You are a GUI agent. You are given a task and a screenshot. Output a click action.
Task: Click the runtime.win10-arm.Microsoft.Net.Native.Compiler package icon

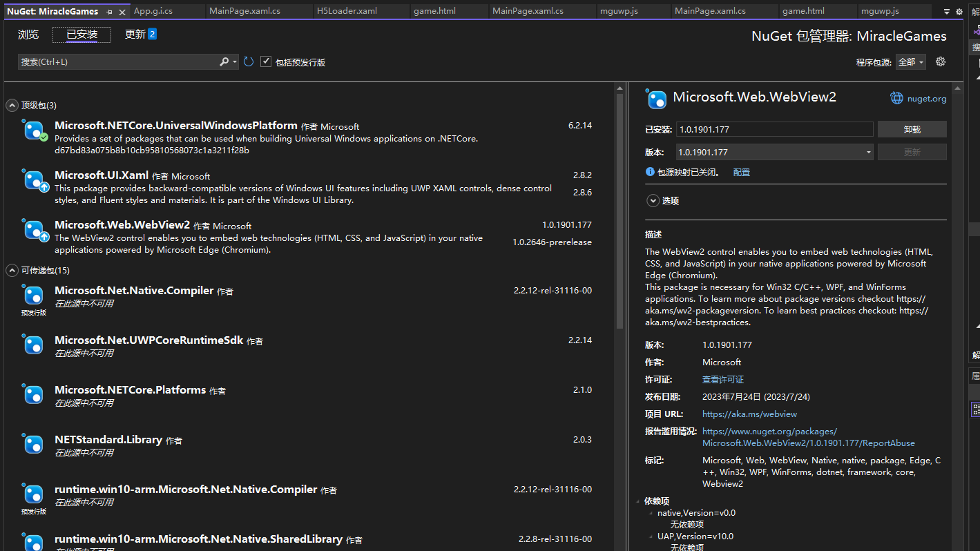tap(34, 494)
